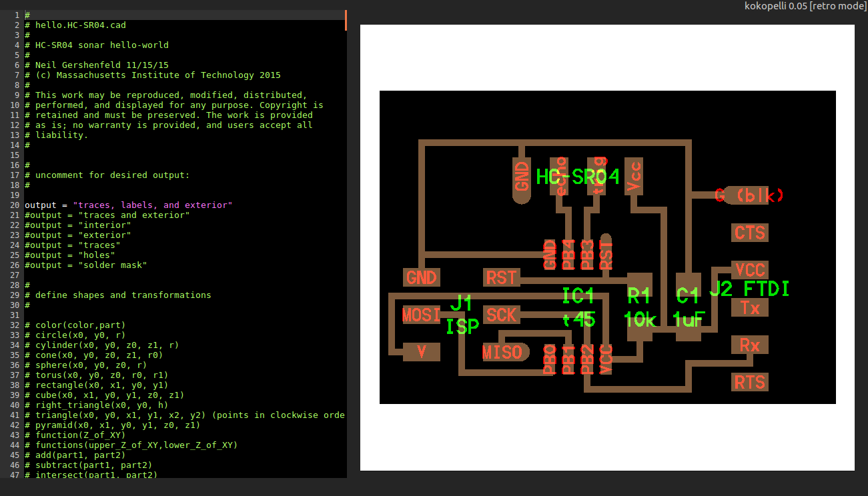
Task: Click the '#output = "traces and exterior"' line
Action: (107, 215)
